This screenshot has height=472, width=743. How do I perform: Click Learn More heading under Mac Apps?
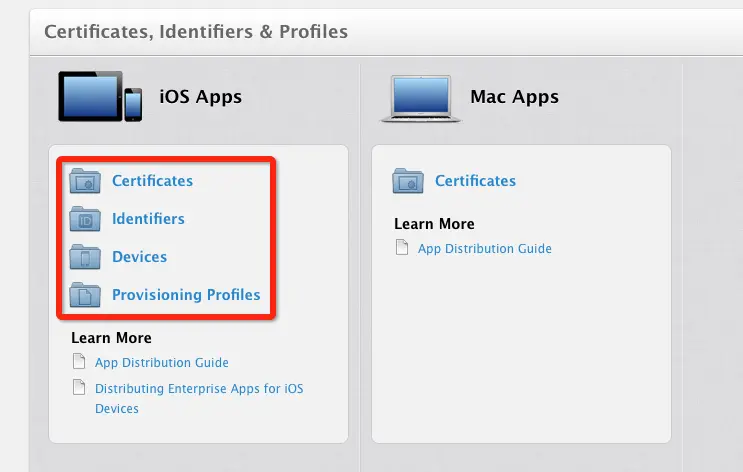434,224
